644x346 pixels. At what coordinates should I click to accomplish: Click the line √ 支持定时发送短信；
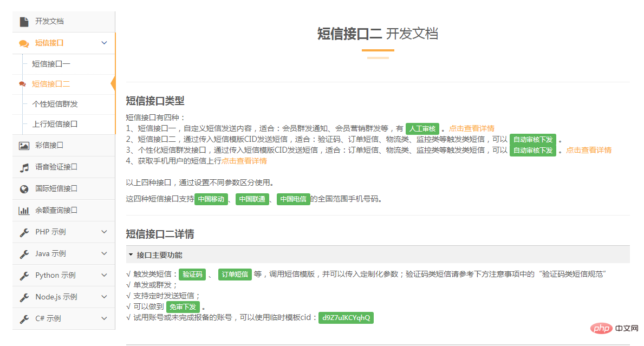tap(162, 296)
